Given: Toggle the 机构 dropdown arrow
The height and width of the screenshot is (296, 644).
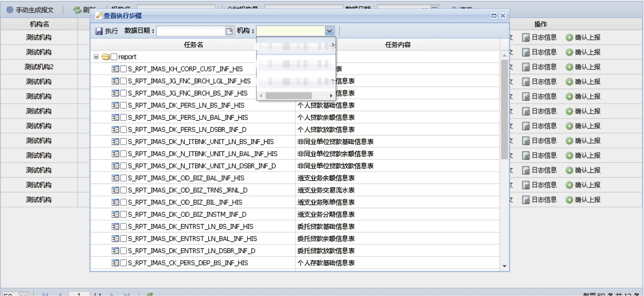Looking at the screenshot, I should tap(329, 31).
